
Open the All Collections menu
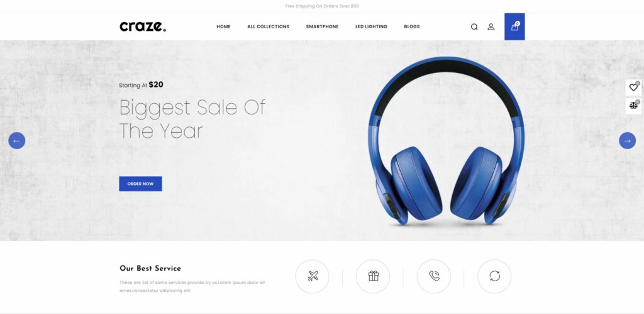268,26
